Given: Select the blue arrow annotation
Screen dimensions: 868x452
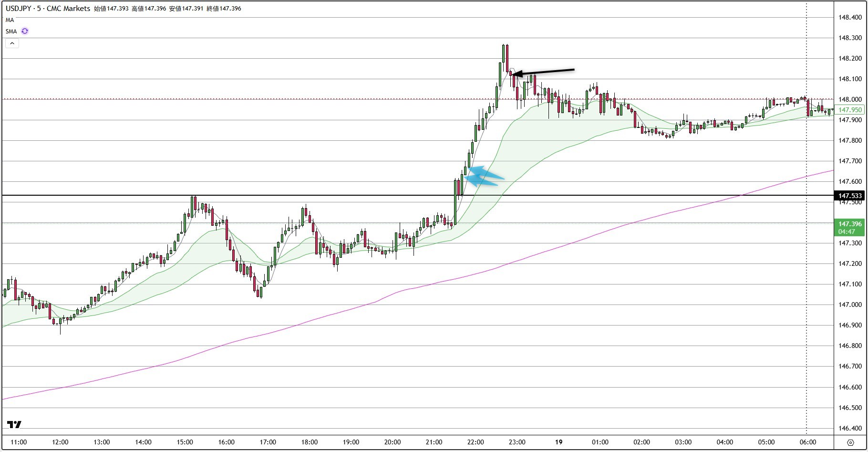Looking at the screenshot, I should pyautogui.click(x=484, y=176).
